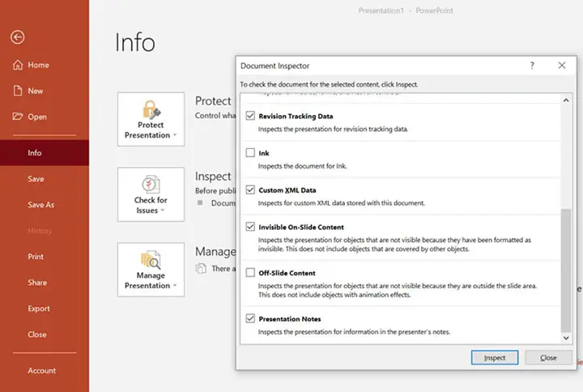This screenshot has width=583, height=392.
Task: Click the inspector list scrollbar thumb
Action: coord(566,271)
